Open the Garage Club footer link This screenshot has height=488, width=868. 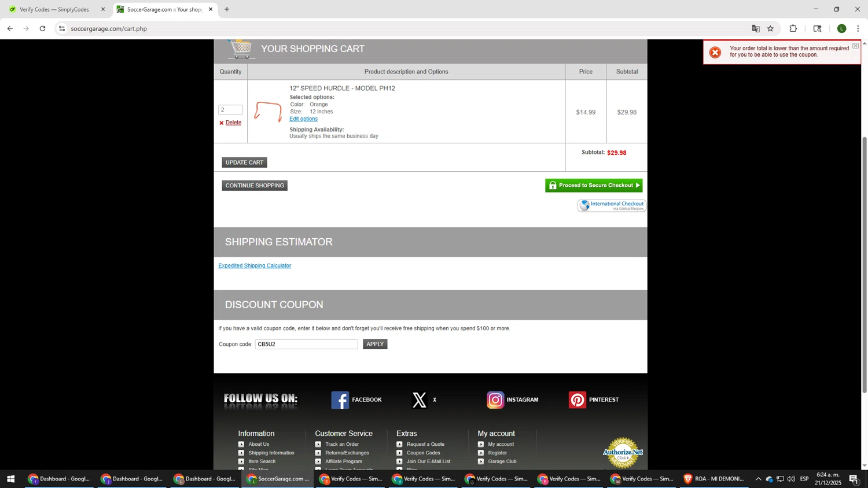point(502,461)
